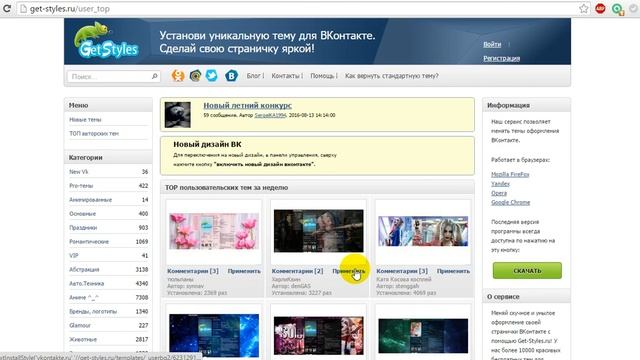Open the Помощь menu item
This screenshot has height=360, width=640.
pyautogui.click(x=322, y=76)
